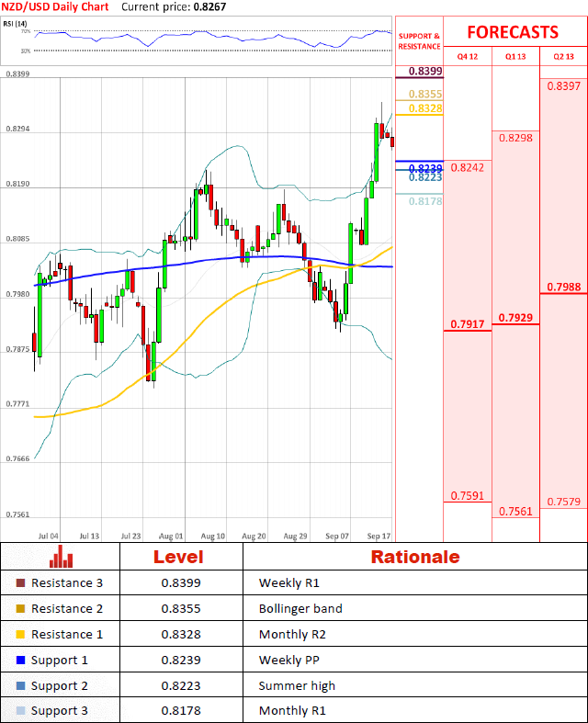Click the blue Support 1 color square
Viewport: 588px width, 723px height.
[21, 661]
